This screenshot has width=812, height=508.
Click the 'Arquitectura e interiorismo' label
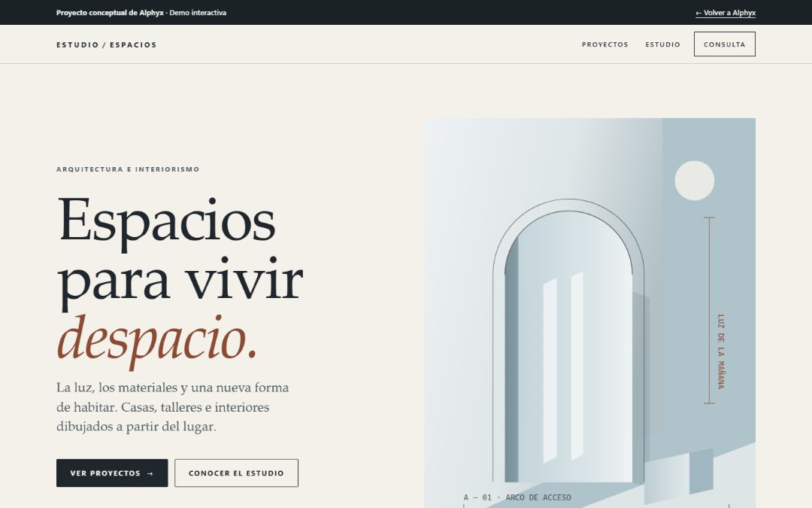pos(128,169)
